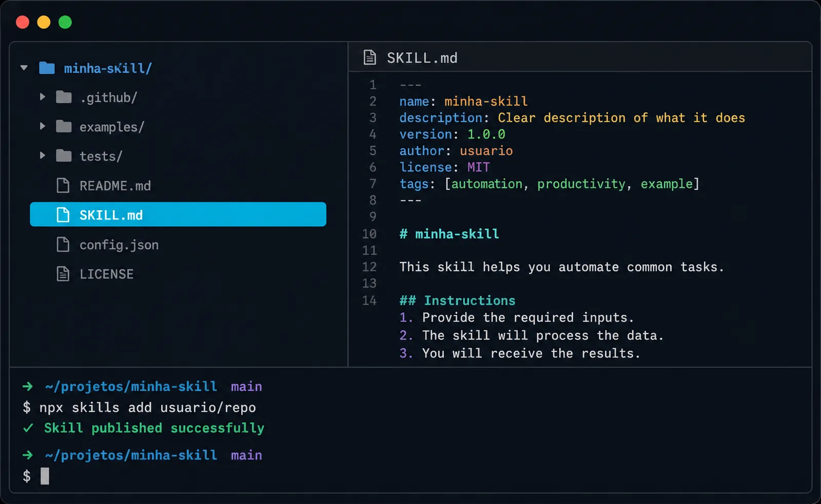821x504 pixels.
Task: Click the tests folder icon
Action: coord(64,155)
